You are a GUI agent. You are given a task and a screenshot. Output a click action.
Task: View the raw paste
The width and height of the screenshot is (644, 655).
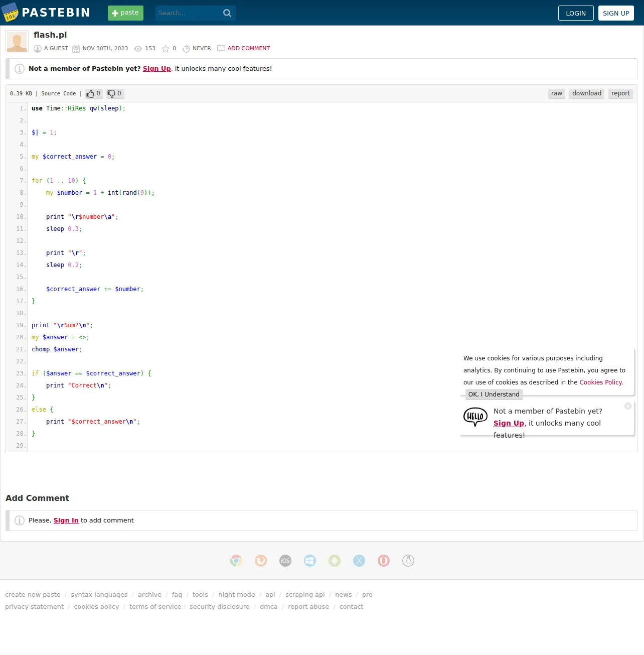pos(557,93)
